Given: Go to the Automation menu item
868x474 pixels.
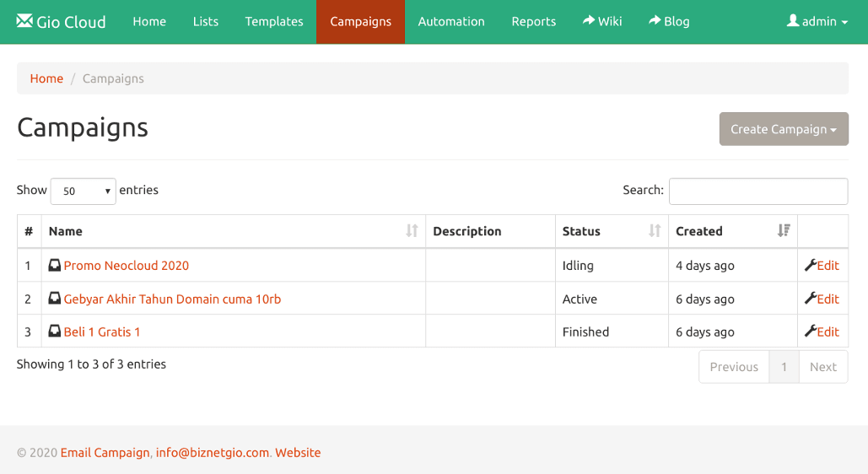Looking at the screenshot, I should point(451,22).
